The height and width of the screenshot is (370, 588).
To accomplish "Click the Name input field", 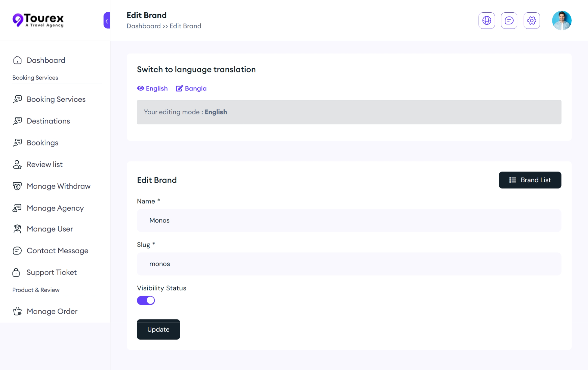I will click(x=349, y=220).
